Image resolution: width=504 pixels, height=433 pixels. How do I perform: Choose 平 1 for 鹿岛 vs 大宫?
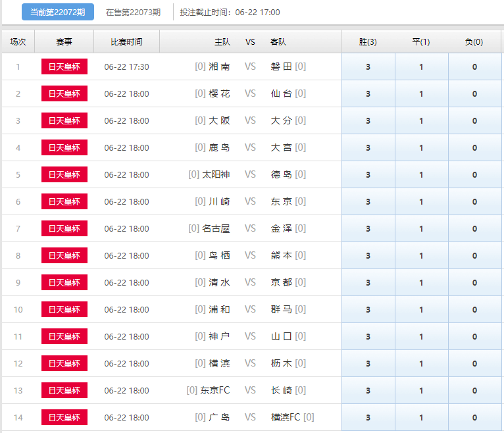pyautogui.click(x=421, y=148)
